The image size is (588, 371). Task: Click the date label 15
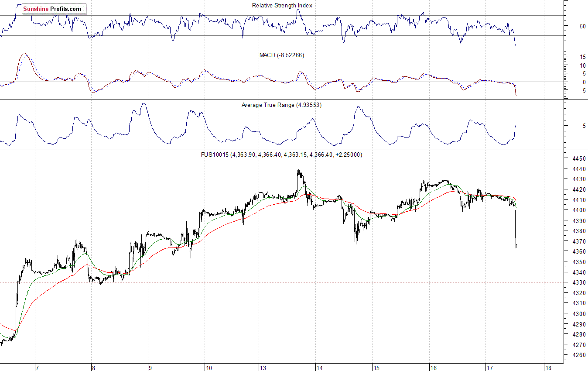[x=376, y=368]
